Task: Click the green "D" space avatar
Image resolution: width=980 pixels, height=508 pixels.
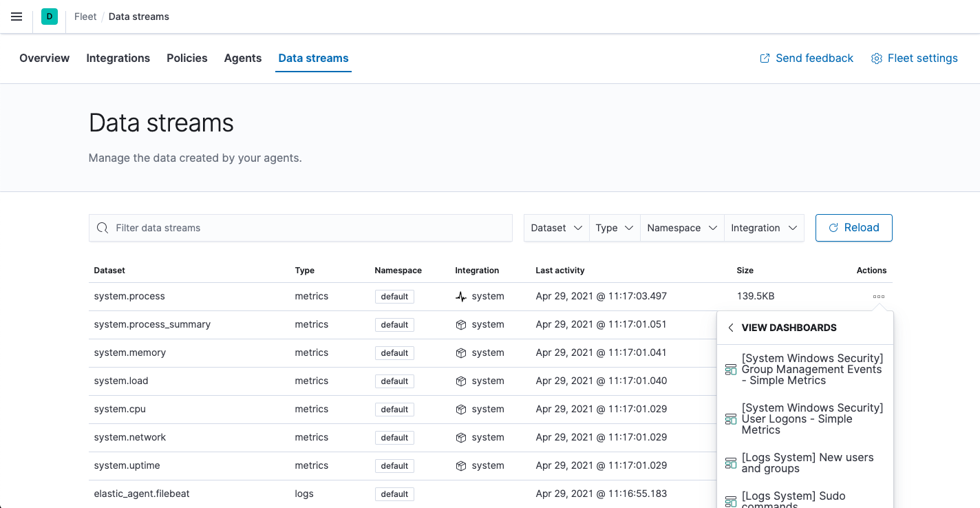Action: pos(48,16)
